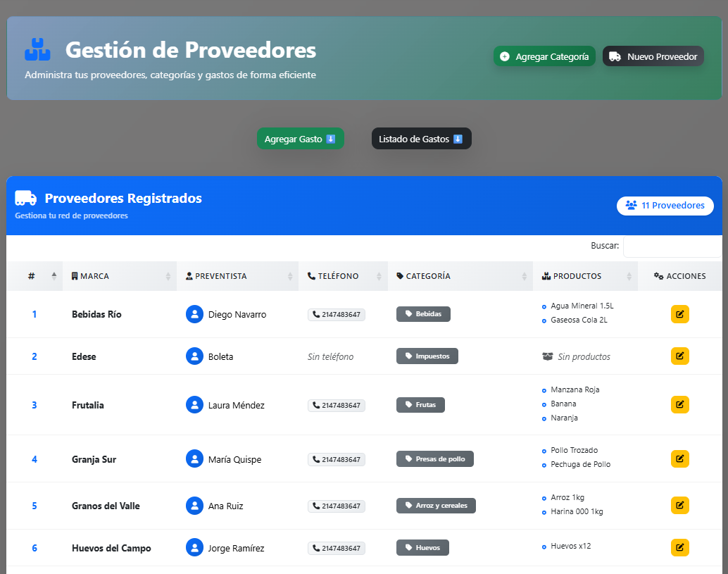Open the Listado de Gastos
This screenshot has width=728, height=574.
click(421, 139)
